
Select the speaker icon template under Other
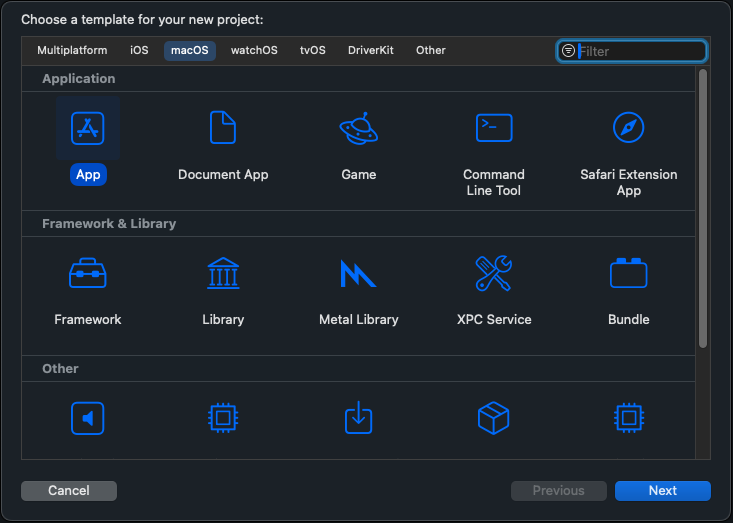88,418
